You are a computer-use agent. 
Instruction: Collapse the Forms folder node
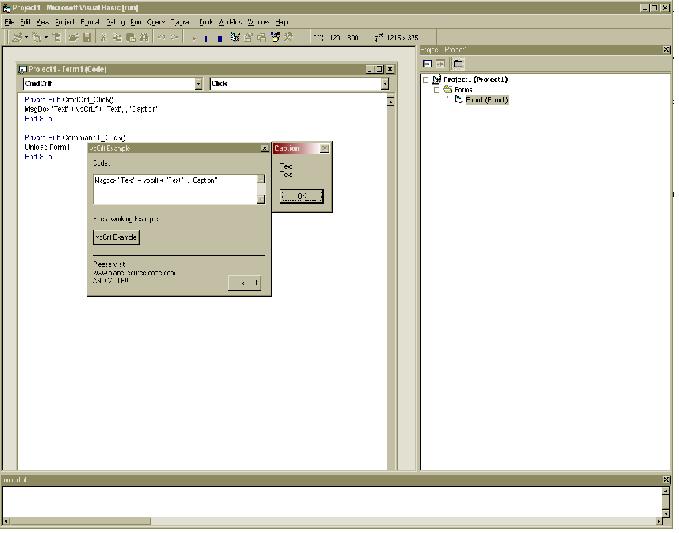point(435,89)
